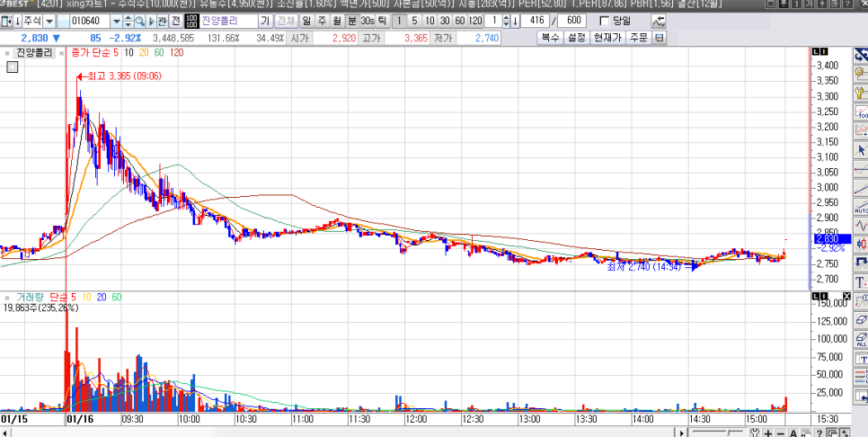
Task: Click the save disk icon next to 주문
Action: point(660,39)
